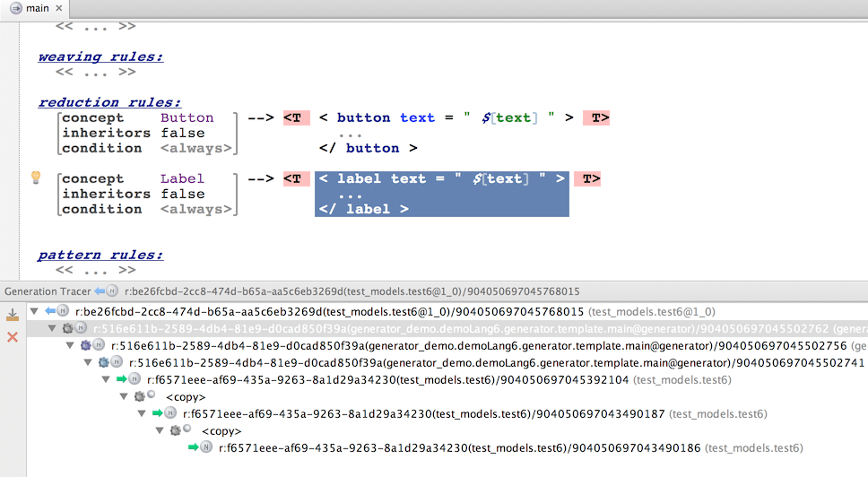Open the reduction rules link
This screenshot has height=477, width=868.
coord(109,102)
